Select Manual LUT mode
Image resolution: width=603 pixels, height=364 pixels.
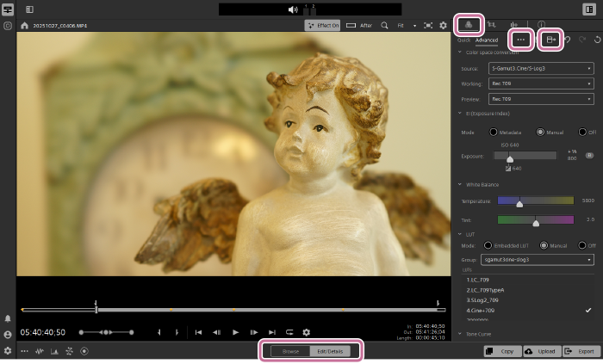click(x=544, y=245)
